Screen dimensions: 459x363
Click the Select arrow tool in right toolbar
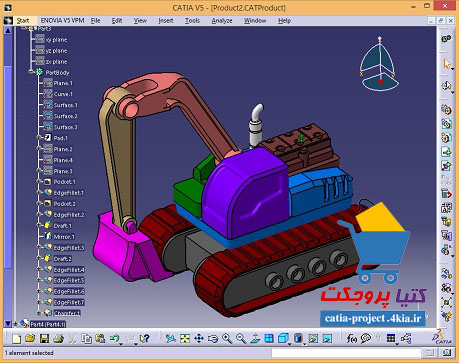pos(446,63)
